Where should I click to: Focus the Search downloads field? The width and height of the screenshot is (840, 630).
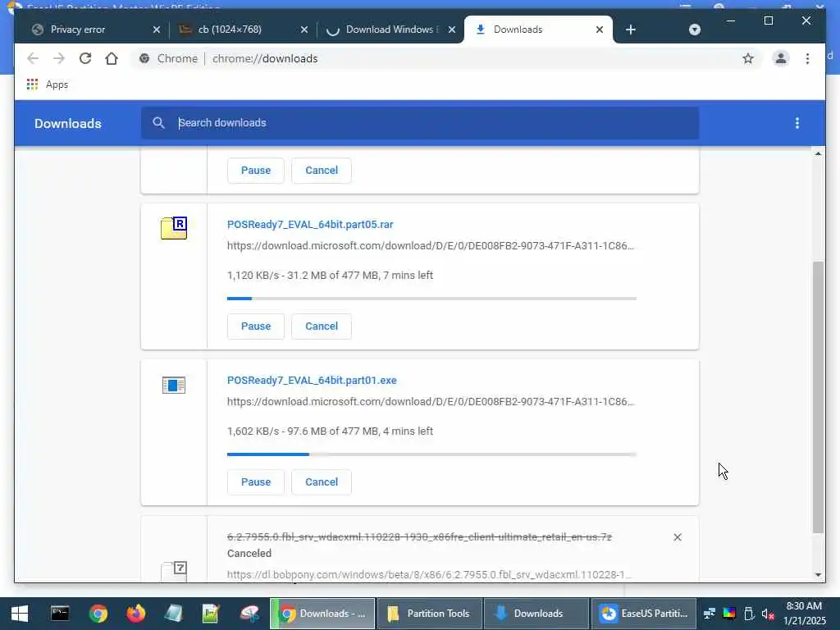click(420, 123)
